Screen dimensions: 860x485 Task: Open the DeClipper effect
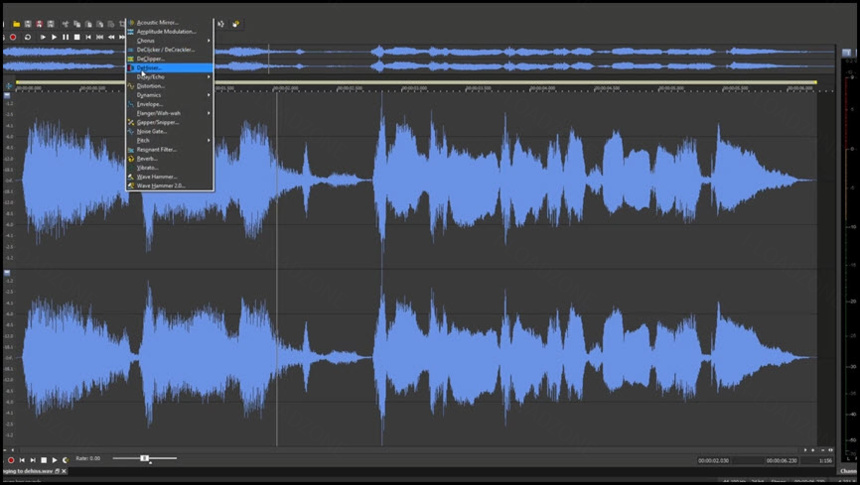(x=170, y=59)
